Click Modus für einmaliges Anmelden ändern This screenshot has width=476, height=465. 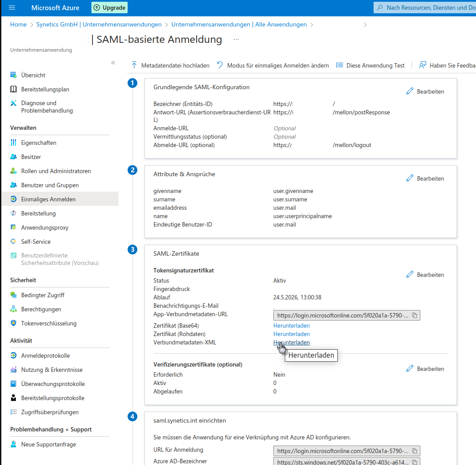click(x=273, y=65)
